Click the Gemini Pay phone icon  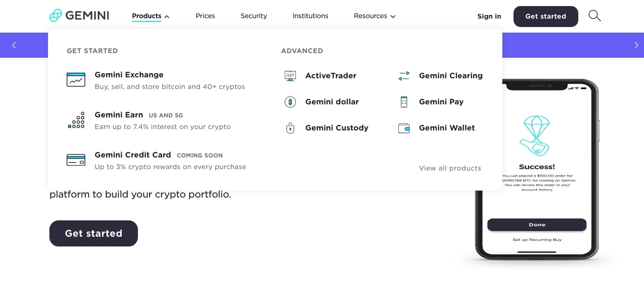coord(404,102)
